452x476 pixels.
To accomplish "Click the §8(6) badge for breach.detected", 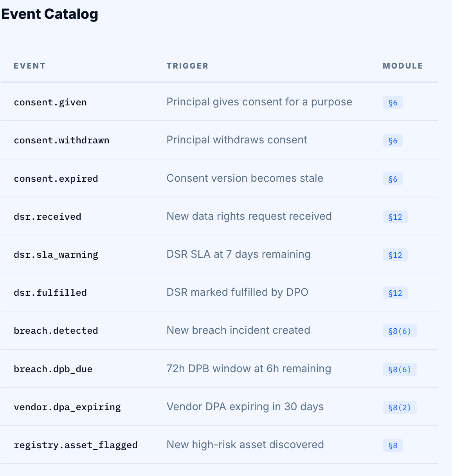I will pos(400,331).
